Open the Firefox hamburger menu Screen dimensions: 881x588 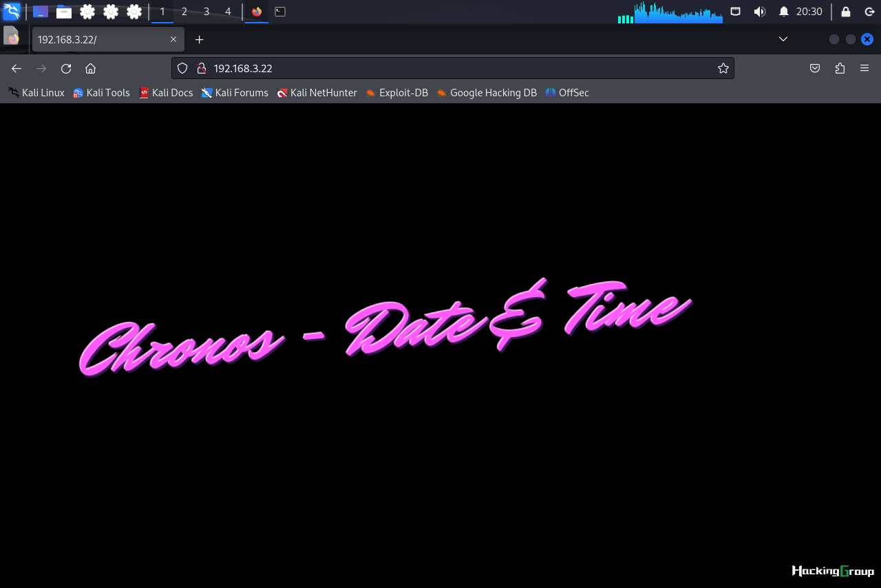click(864, 68)
